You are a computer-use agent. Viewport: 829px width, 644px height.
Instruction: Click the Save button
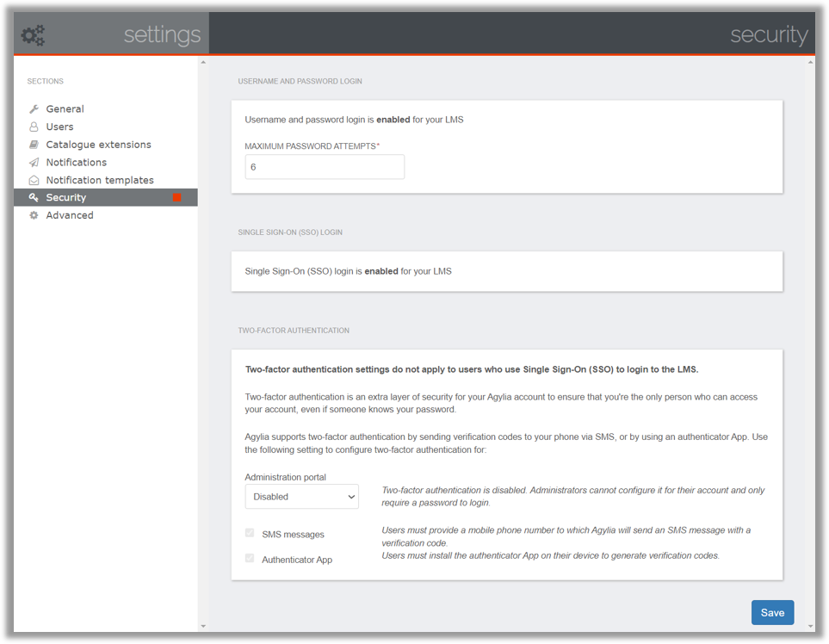[x=771, y=612]
